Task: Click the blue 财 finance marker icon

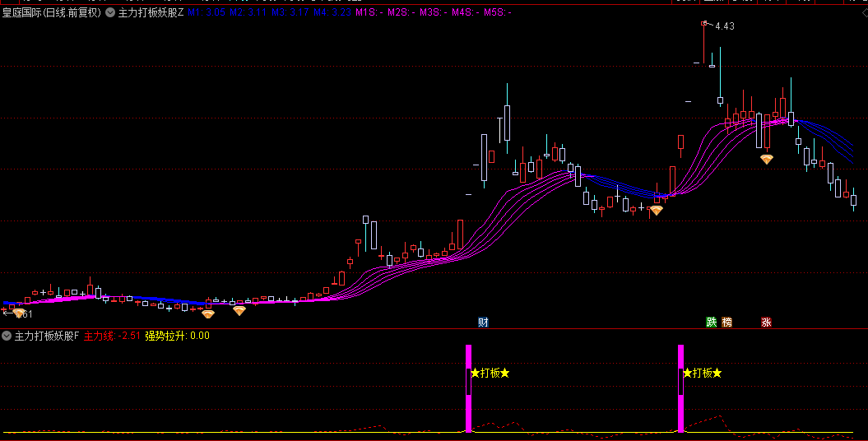Action: pos(483,322)
